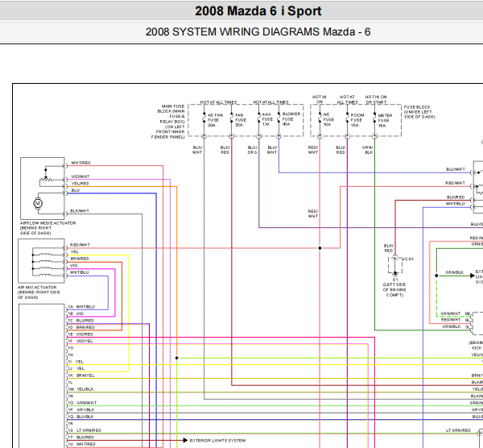483x448 pixels.
Task: Select the 1Q BLU/BLK connector pin label
Action: tap(80, 417)
